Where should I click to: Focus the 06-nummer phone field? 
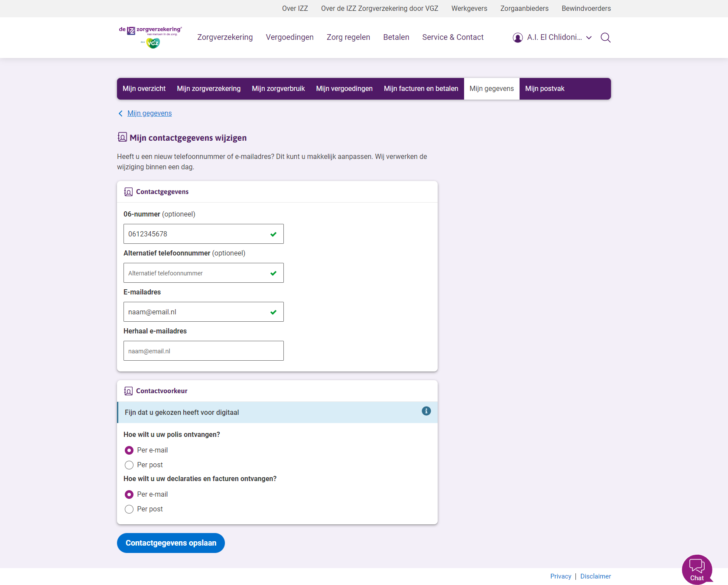click(197, 234)
